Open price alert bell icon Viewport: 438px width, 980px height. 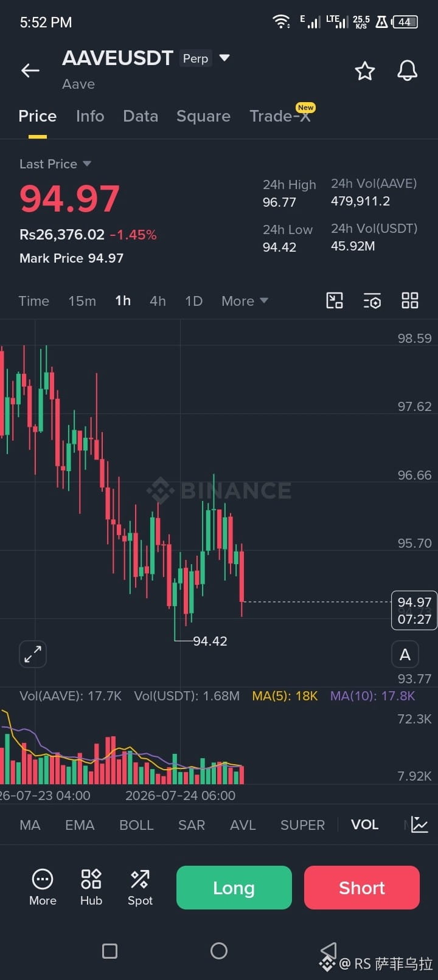click(x=408, y=71)
